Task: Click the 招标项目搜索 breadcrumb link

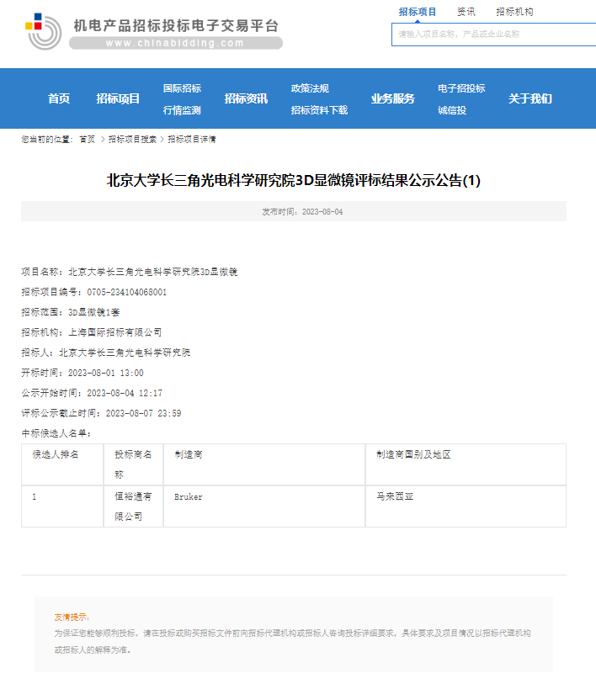Action: click(132, 140)
